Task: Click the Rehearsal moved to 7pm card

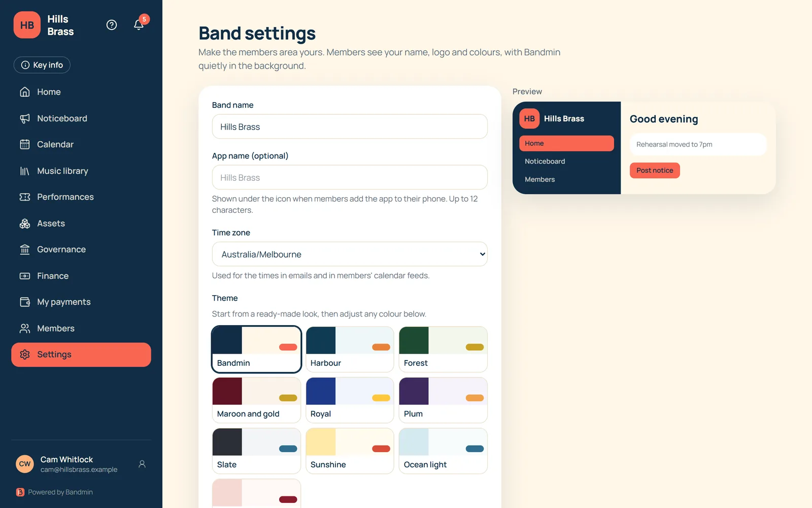Action: pyautogui.click(x=698, y=144)
